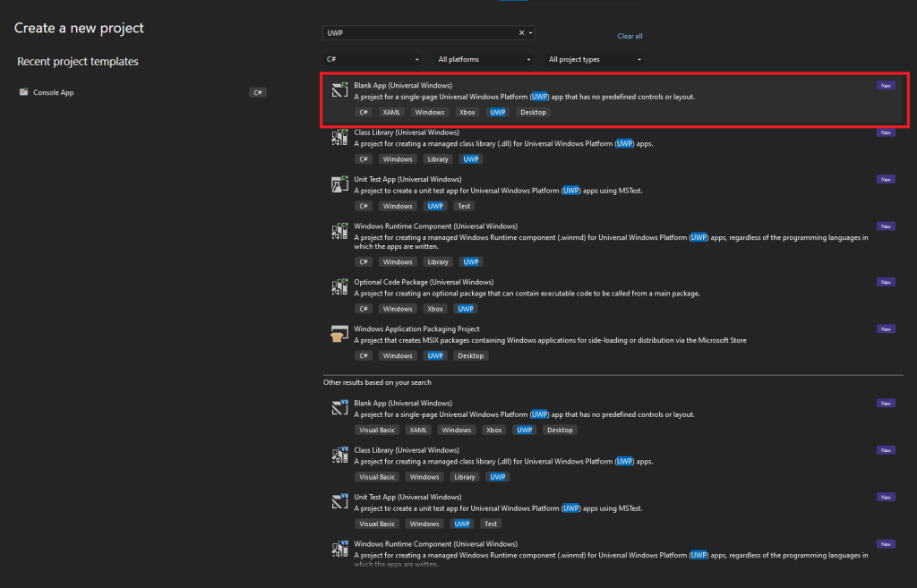Screen dimensions: 917x588
Task: Click the Xbox tag under C# Blank App
Action: click(x=467, y=112)
